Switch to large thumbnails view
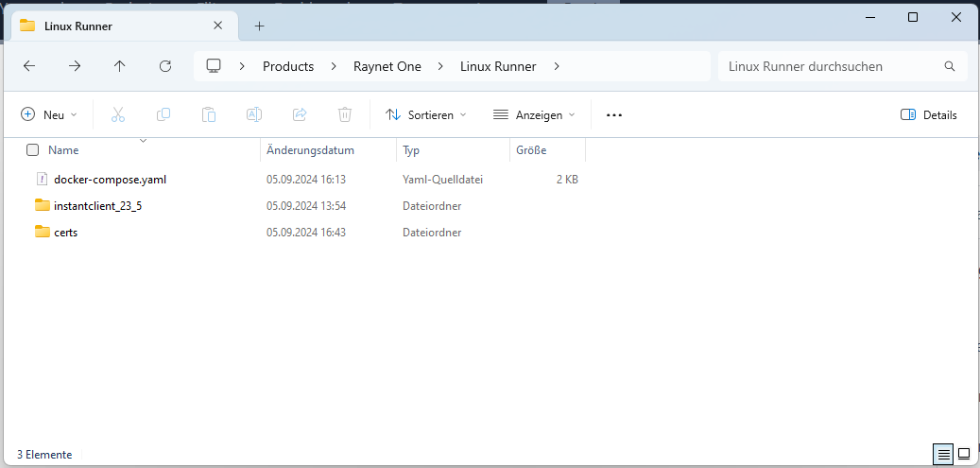Image resolution: width=980 pixels, height=468 pixels. 964,454
